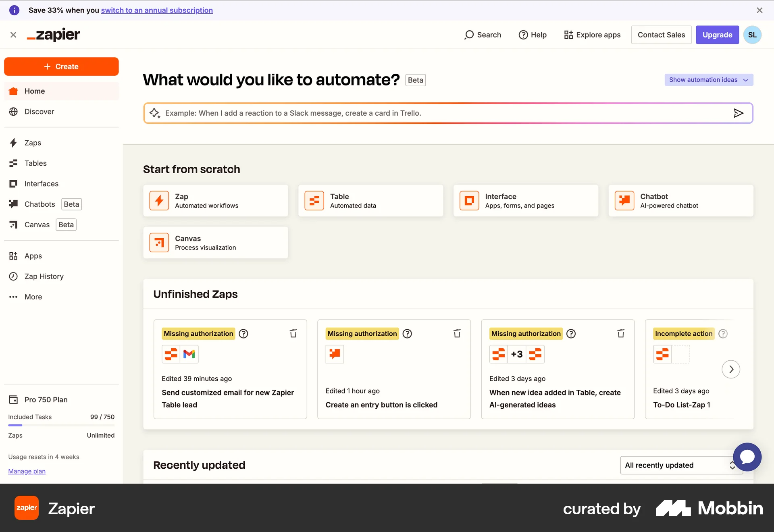
Task: Delete the Create an entry button zap
Action: click(x=457, y=334)
